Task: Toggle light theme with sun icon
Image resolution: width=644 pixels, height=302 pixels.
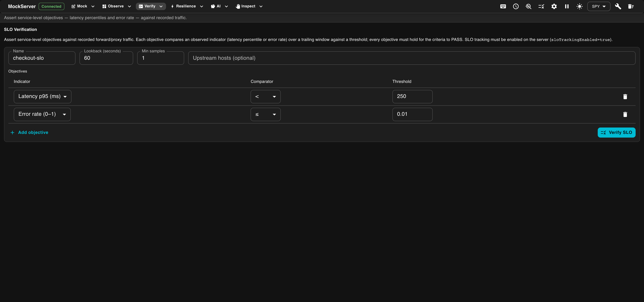Action: tap(579, 7)
